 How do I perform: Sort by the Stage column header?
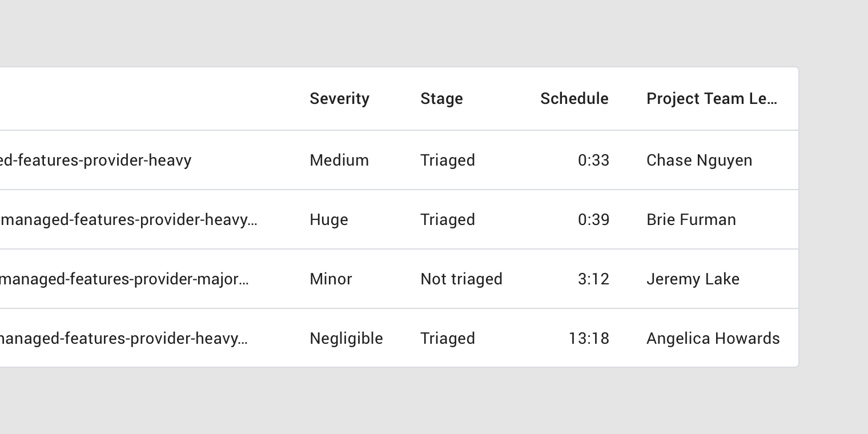(441, 99)
